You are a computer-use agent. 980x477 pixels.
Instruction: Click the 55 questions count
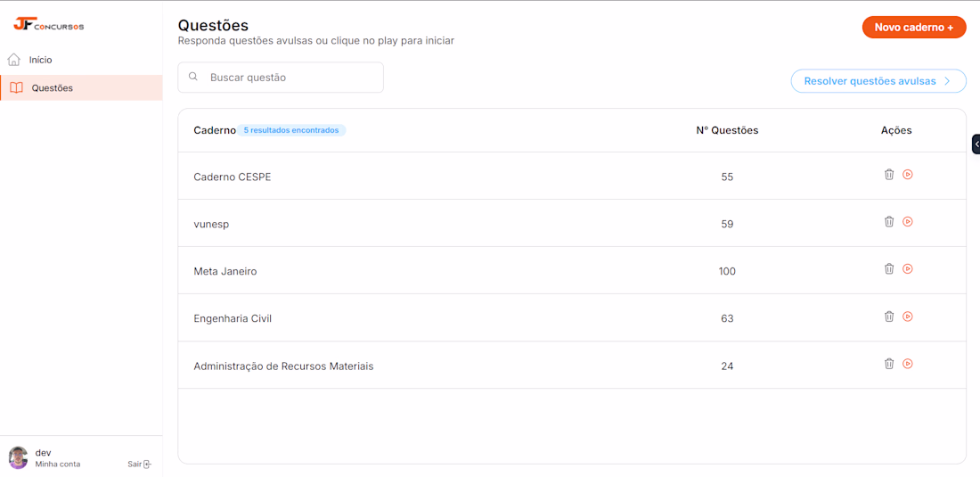tap(727, 177)
